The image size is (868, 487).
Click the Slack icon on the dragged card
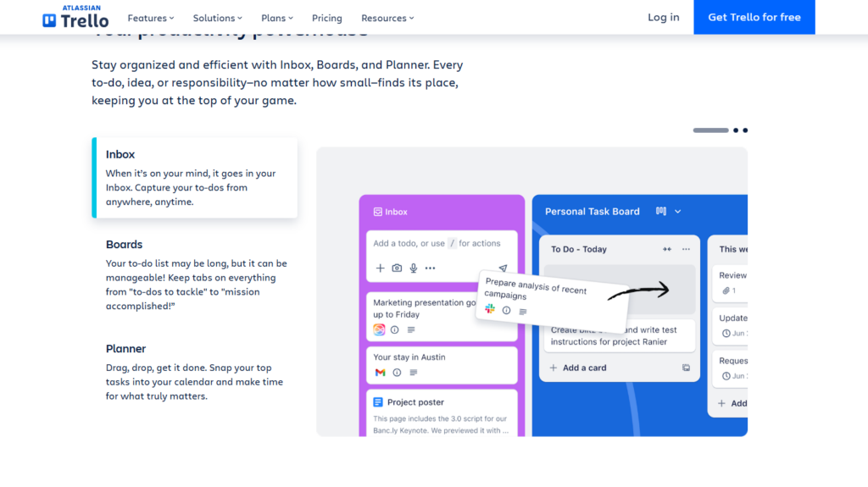490,310
